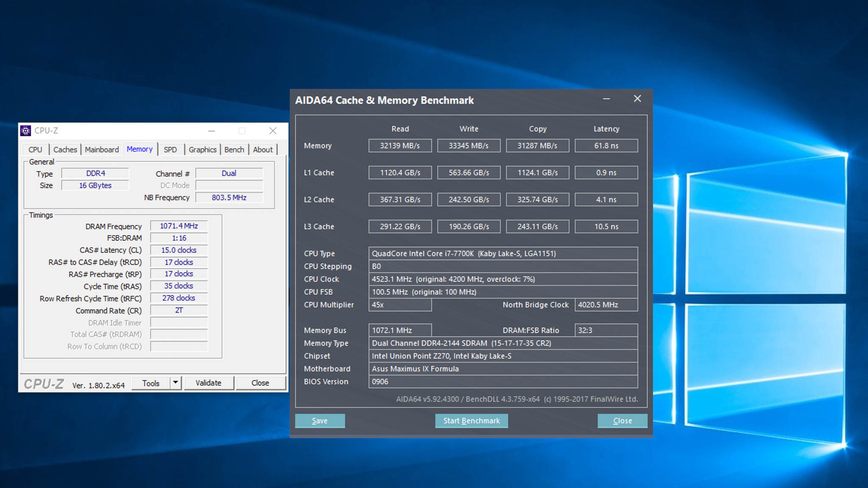Click the L1 Cache Read value 1120.4 GB/s
This screenshot has width=868, height=488.
400,173
